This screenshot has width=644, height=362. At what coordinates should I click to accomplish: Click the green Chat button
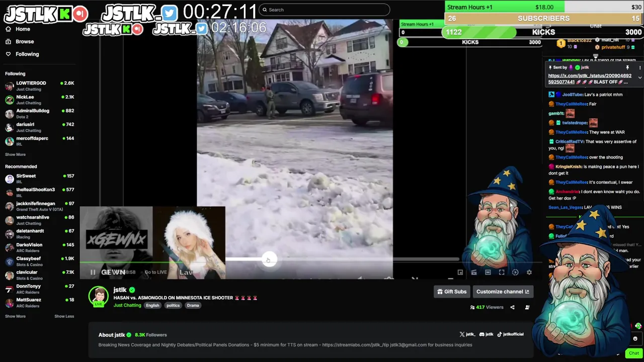tap(634, 353)
